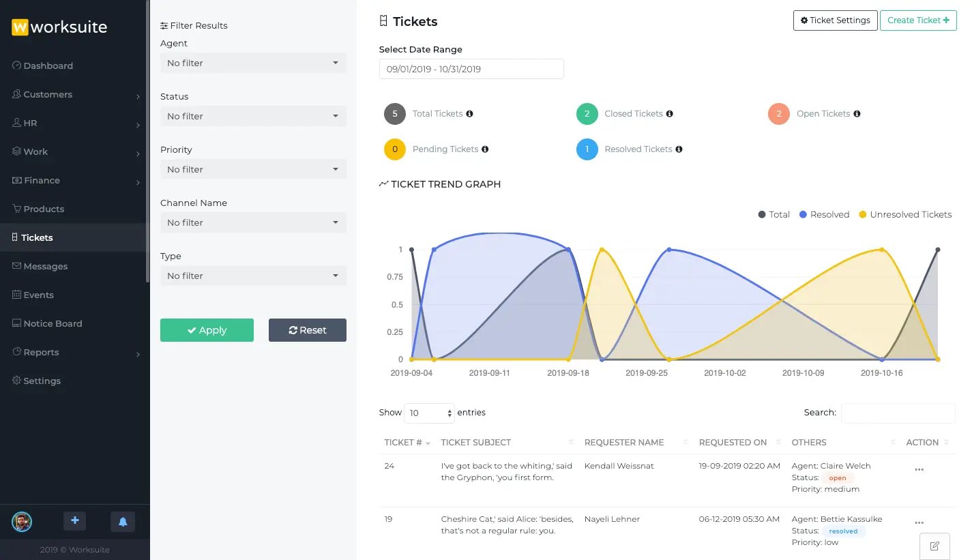Toggle Total series in graph legend

tap(774, 214)
